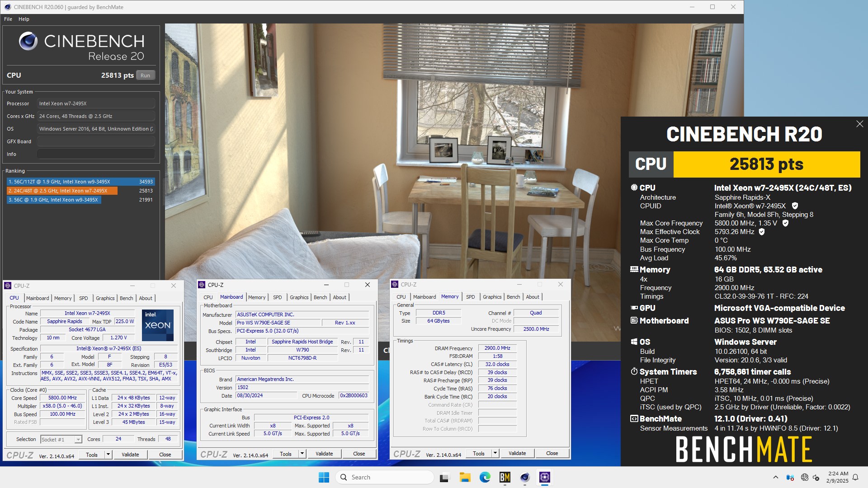Open Tools dropdown arrow in Memory window
The width and height of the screenshot is (868, 488).
click(495, 453)
